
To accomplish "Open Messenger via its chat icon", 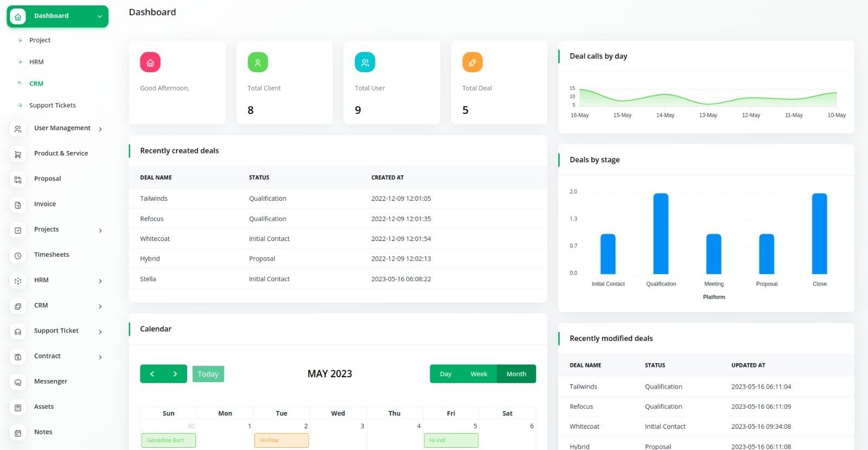I will pyautogui.click(x=18, y=382).
